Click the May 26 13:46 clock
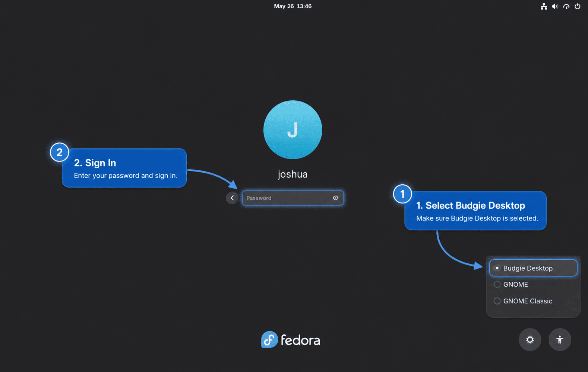The width and height of the screenshot is (588, 372). pos(293,6)
